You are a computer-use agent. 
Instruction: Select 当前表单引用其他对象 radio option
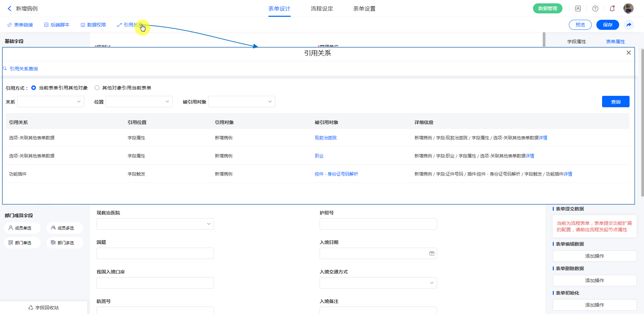(x=34, y=88)
